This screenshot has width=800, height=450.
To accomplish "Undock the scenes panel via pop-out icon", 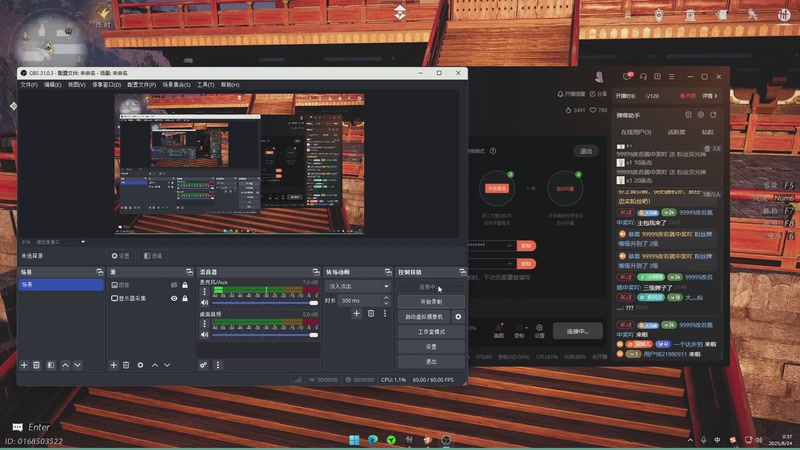I will click(99, 272).
